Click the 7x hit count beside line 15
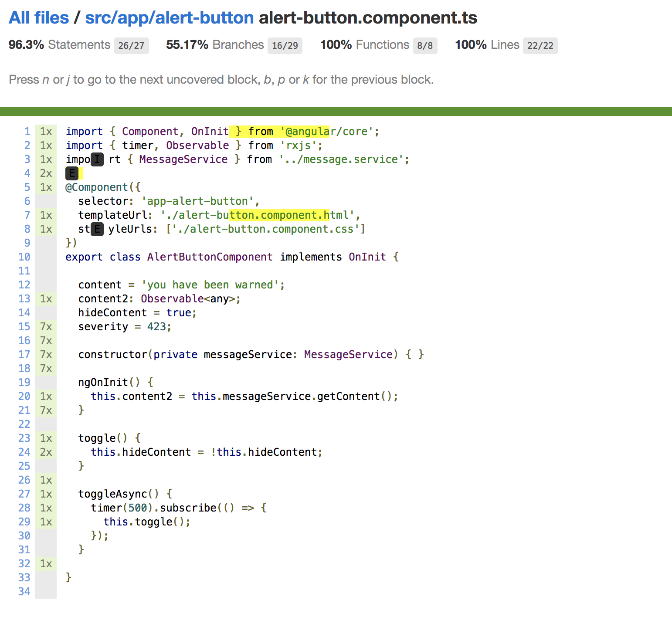This screenshot has height=637, width=672. 46,327
